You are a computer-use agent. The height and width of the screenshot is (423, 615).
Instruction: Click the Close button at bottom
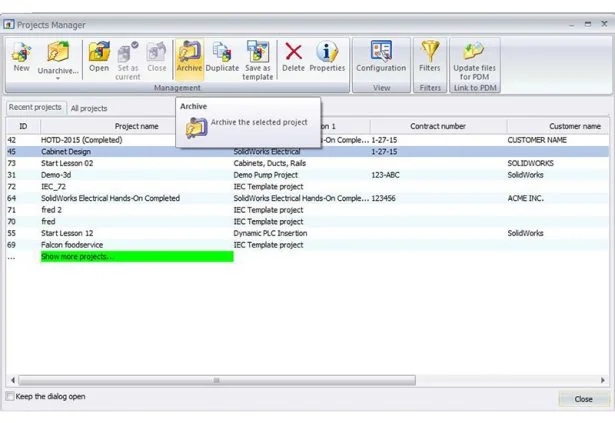(583, 398)
